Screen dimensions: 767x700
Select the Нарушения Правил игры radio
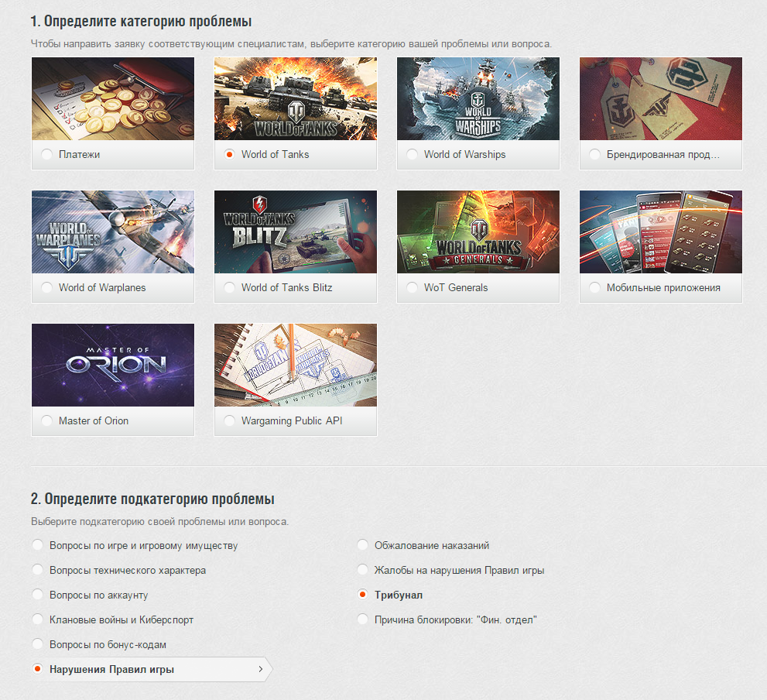click(x=38, y=669)
